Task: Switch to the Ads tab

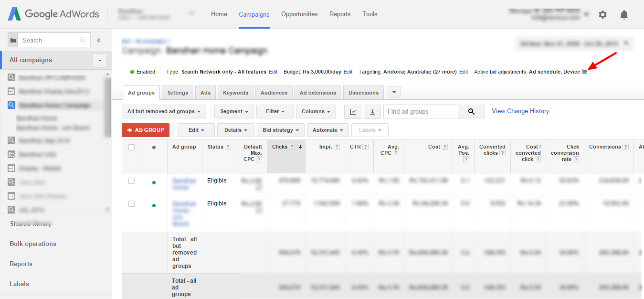Action: pos(205,93)
